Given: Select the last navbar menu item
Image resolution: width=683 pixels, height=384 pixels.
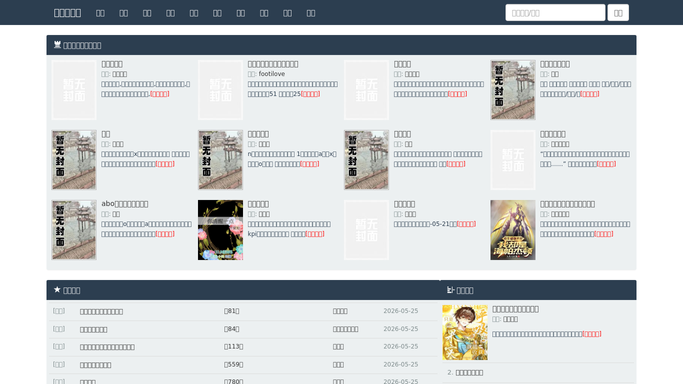Looking at the screenshot, I should (311, 13).
